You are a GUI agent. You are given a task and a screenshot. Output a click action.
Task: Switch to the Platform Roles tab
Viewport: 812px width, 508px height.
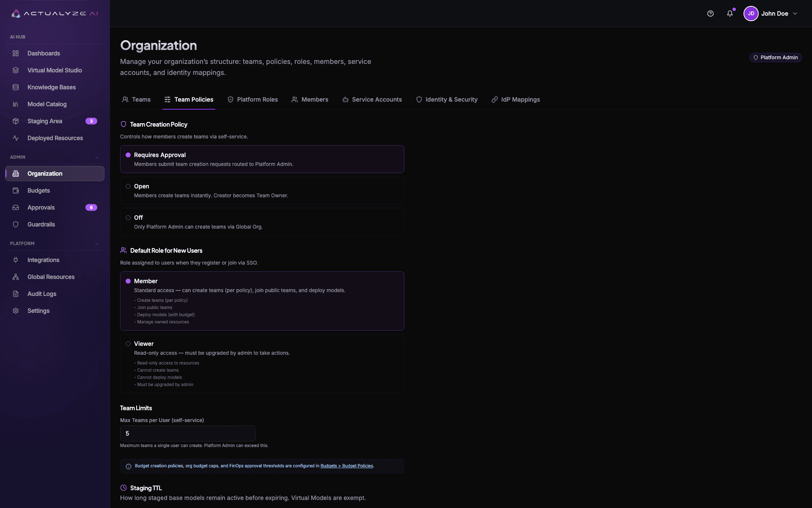point(252,99)
